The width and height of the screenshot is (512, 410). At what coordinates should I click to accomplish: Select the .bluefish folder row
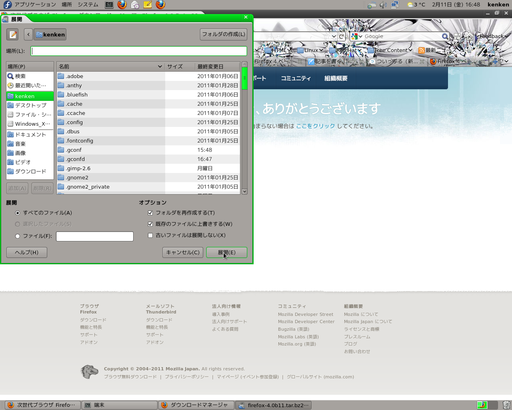(148, 95)
